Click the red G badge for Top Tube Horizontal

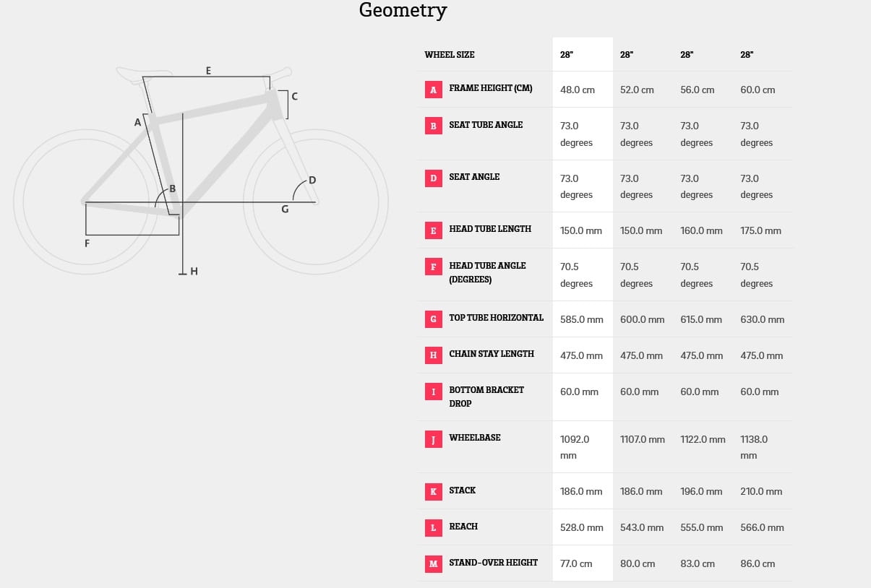click(x=433, y=319)
